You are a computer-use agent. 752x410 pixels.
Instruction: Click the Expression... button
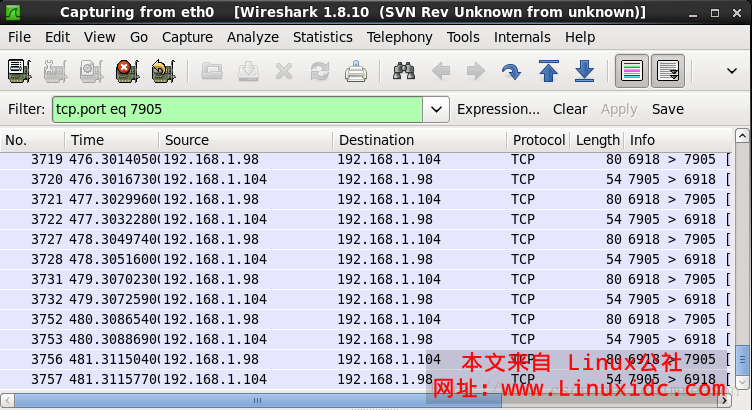[x=498, y=109]
